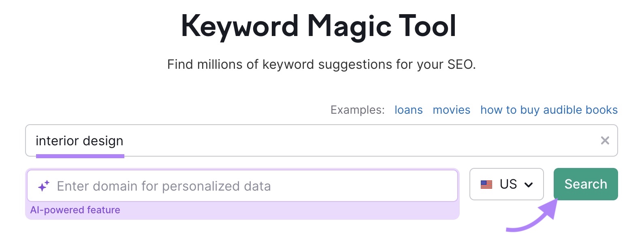The height and width of the screenshot is (242, 644).
Task: Open the country selector dropdown
Action: click(507, 185)
